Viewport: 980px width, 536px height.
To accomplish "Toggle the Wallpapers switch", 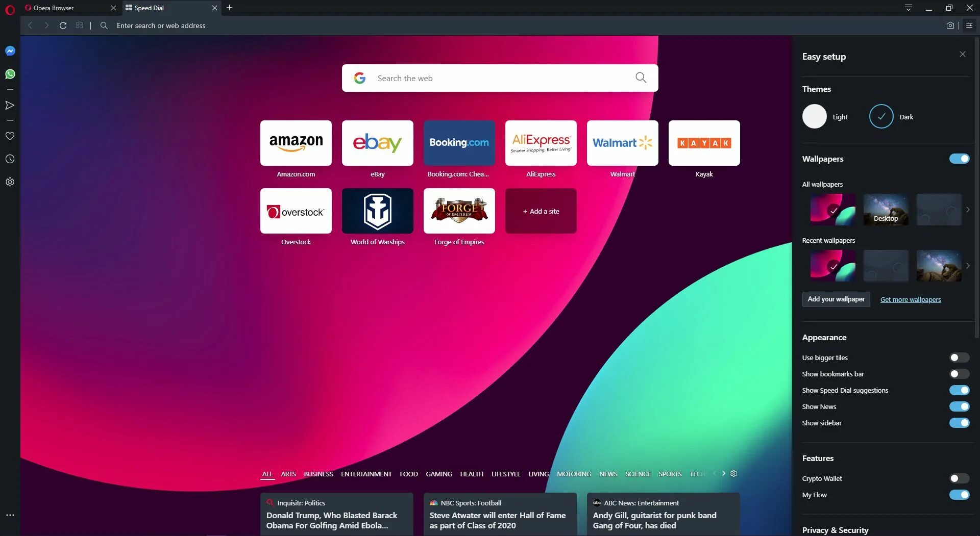I will click(960, 159).
